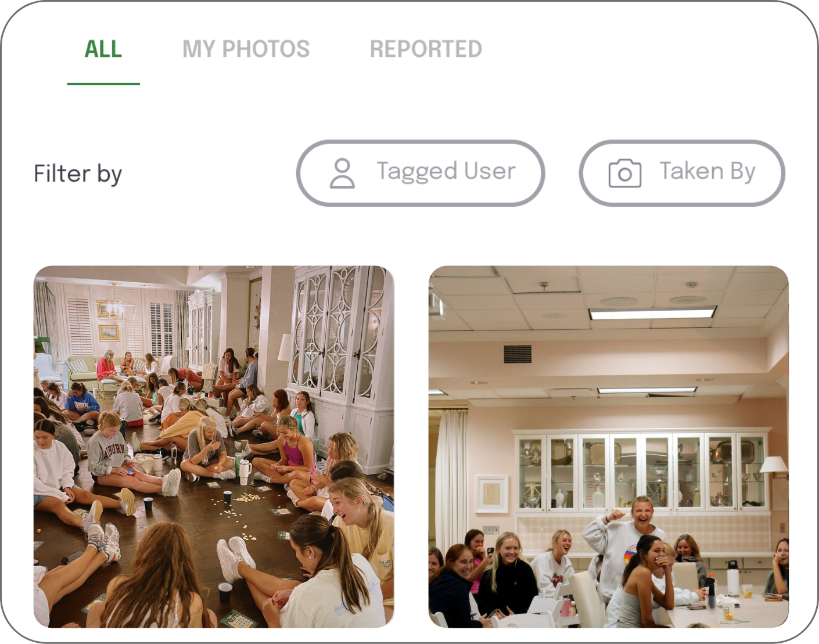Click the camera icon in Taken By filter
819x644 pixels.
coord(625,173)
